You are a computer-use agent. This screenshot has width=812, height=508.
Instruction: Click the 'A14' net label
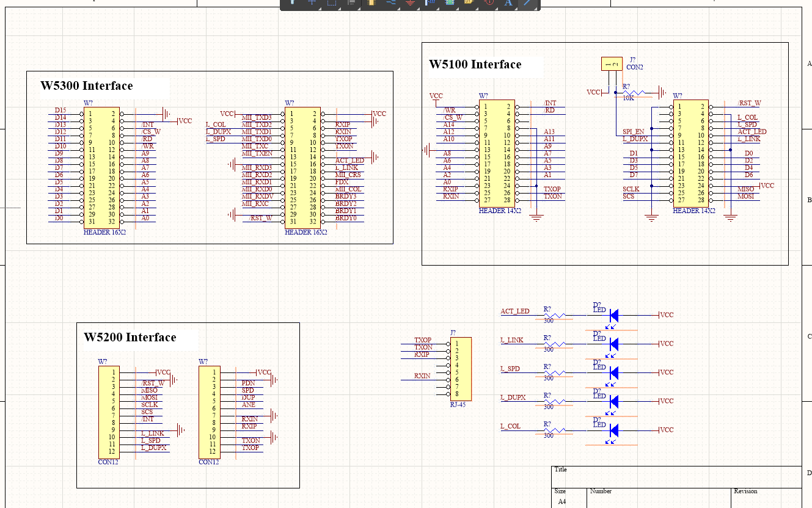point(449,124)
